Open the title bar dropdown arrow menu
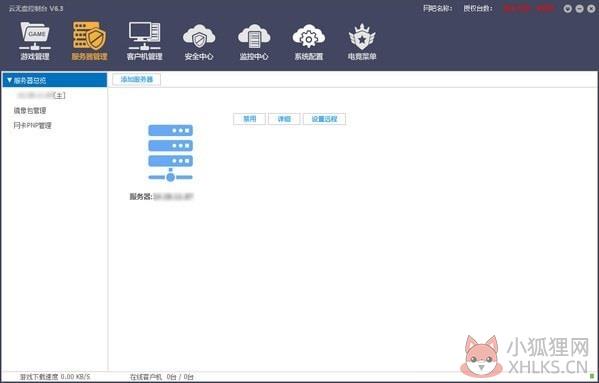Viewport: 599px width, 383px height. point(568,8)
